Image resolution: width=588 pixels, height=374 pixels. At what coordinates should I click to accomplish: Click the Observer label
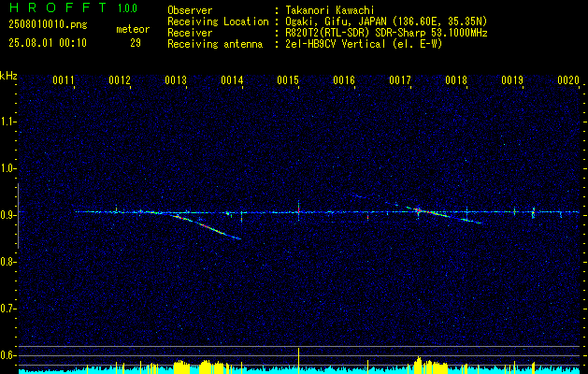pos(190,10)
